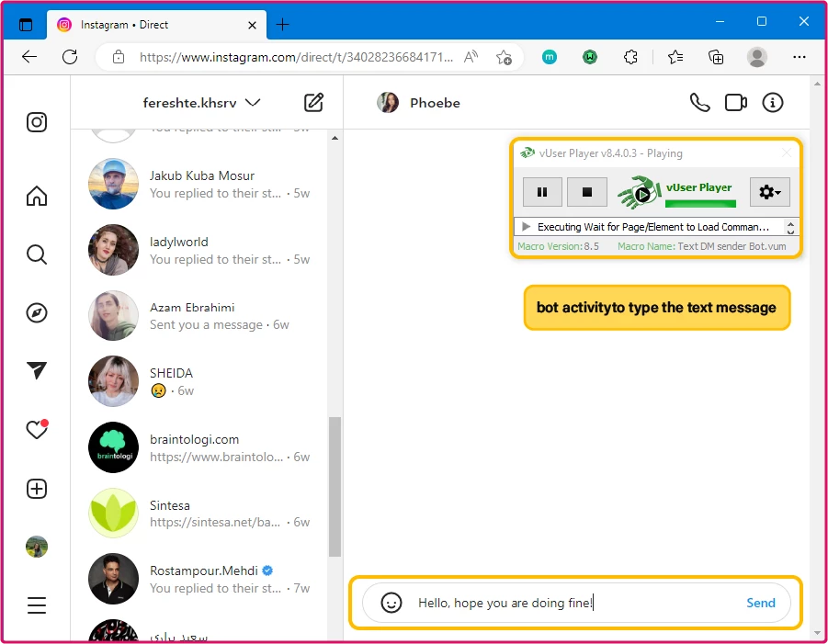The height and width of the screenshot is (644, 828).
Task: Click Sintesa green leaf avatar
Action: coord(113,514)
